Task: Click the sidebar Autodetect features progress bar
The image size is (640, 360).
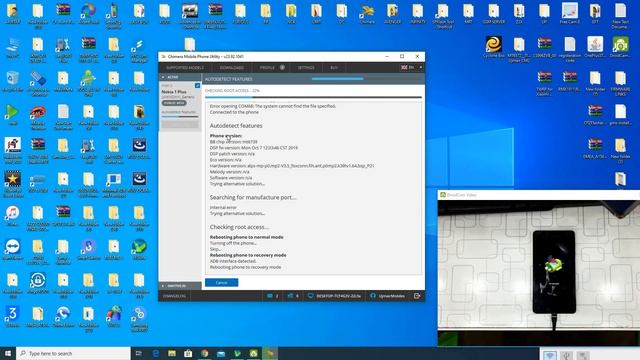Action: click(180, 117)
